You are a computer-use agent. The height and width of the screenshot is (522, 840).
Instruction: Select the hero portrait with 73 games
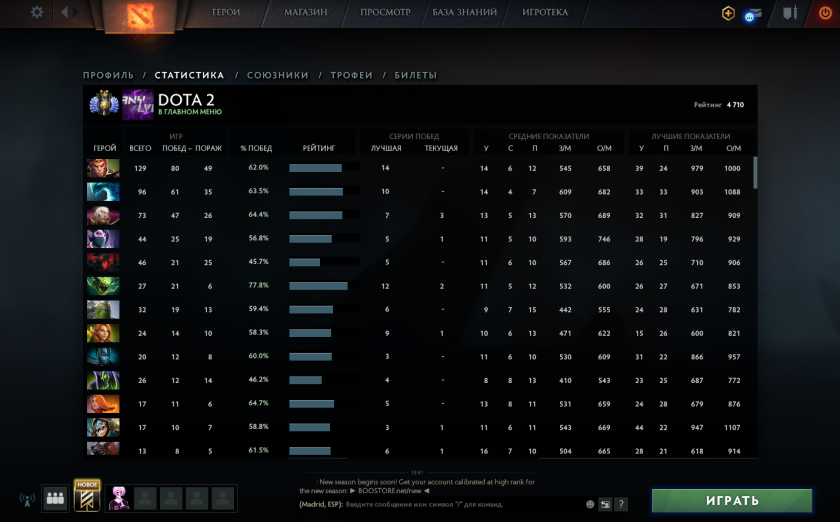(103, 215)
